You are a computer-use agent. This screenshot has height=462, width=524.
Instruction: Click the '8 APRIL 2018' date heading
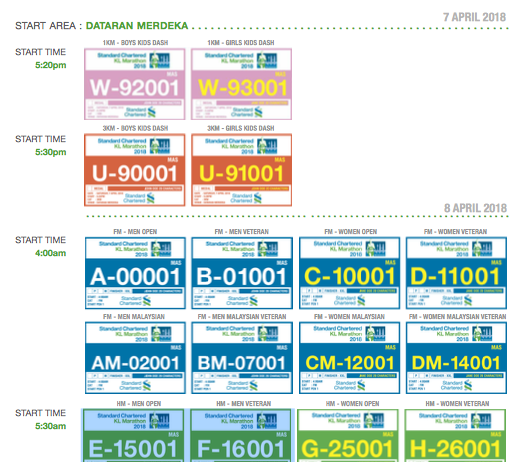click(475, 208)
